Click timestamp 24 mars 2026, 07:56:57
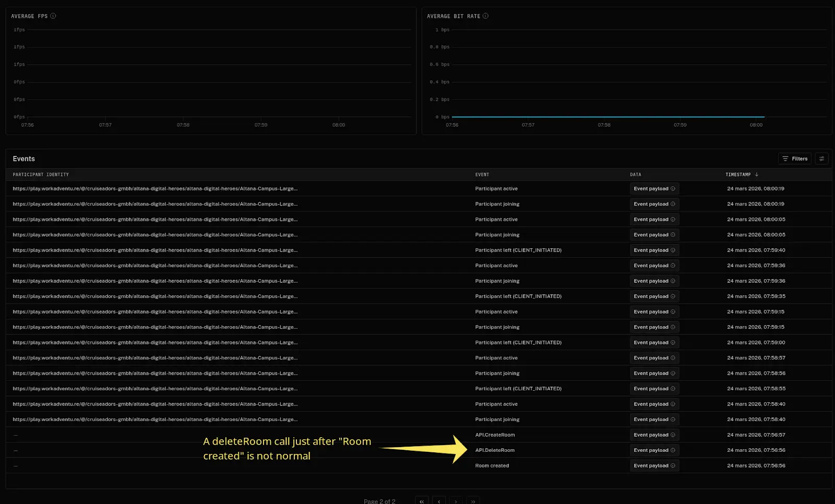Viewport: 835px width, 504px height. pyautogui.click(x=756, y=435)
